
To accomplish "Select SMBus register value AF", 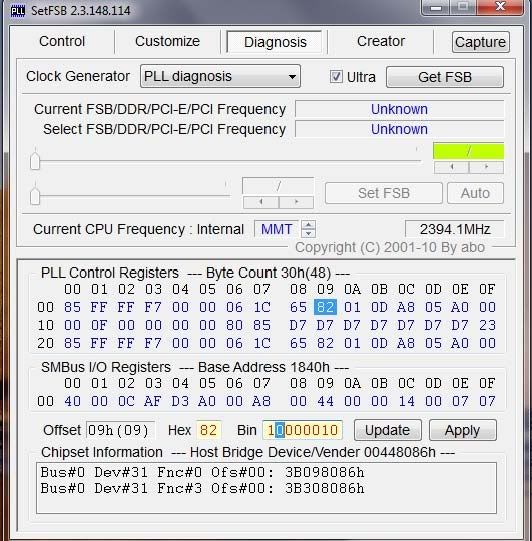I will (x=153, y=401).
